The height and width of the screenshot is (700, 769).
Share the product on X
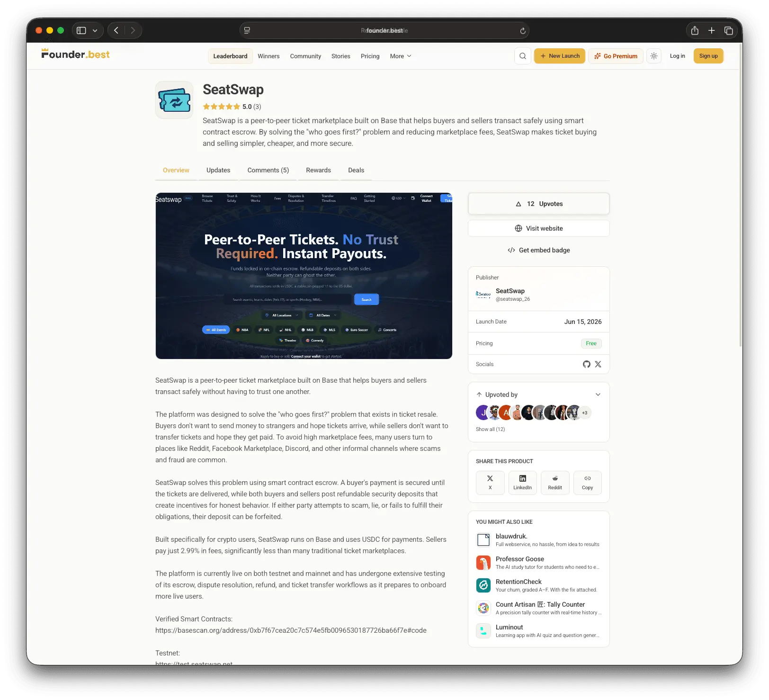[x=490, y=483]
